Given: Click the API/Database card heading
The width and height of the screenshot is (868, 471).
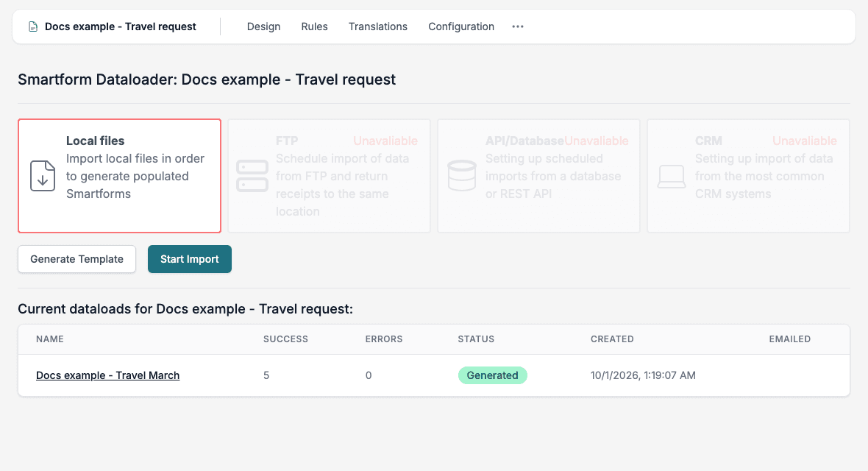Looking at the screenshot, I should tap(524, 141).
